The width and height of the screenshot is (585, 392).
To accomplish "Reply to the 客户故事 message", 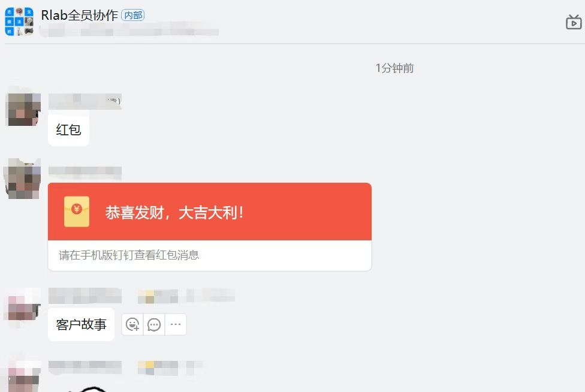I will point(154,324).
